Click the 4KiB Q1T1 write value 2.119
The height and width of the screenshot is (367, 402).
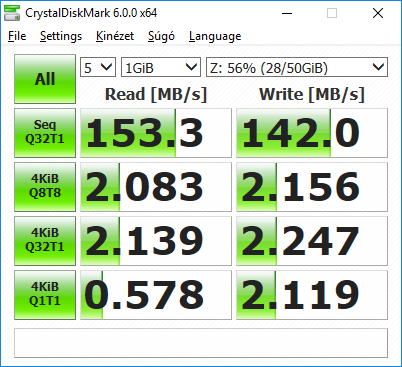[312, 295]
